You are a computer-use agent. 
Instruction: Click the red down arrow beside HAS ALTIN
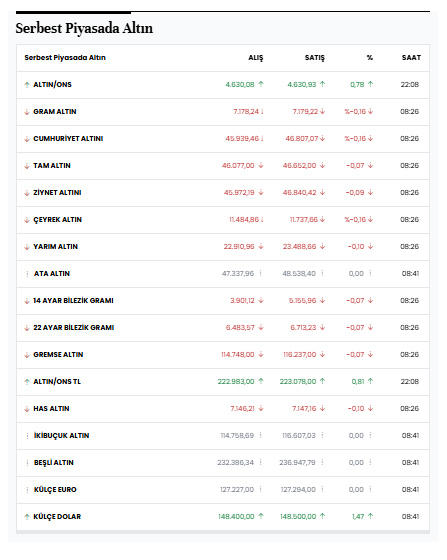point(27,409)
